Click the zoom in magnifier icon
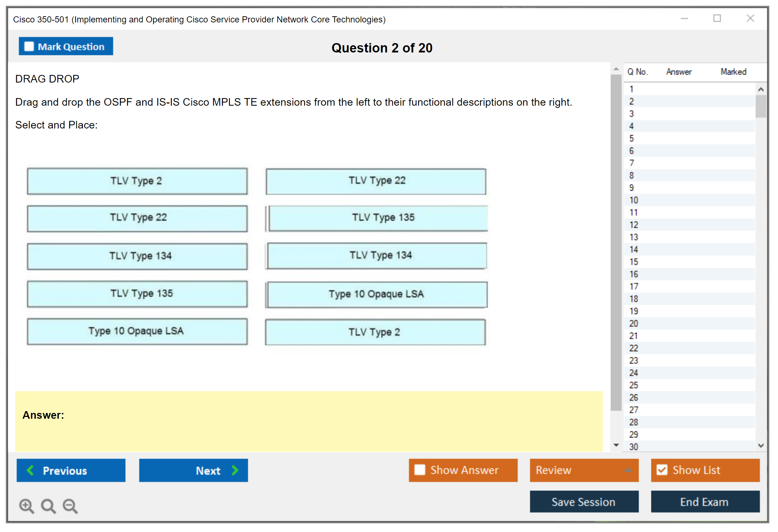Viewport: 778px width, 532px height. (x=26, y=506)
